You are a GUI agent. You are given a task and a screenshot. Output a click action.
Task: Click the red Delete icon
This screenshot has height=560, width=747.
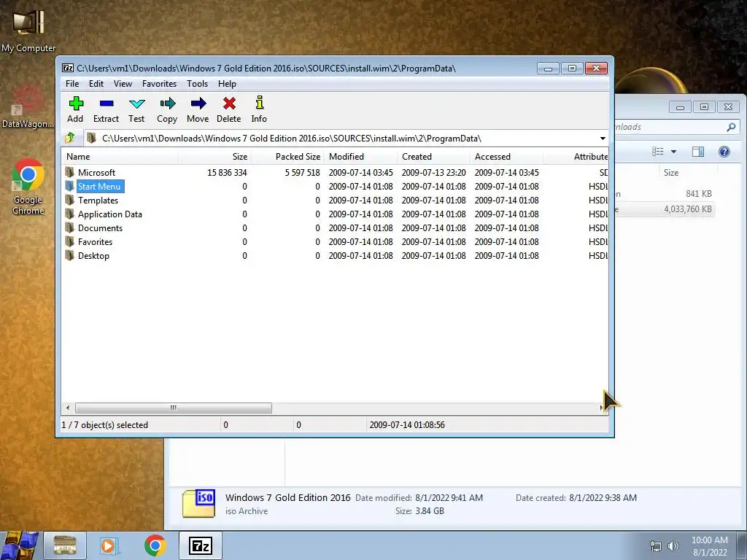(229, 104)
